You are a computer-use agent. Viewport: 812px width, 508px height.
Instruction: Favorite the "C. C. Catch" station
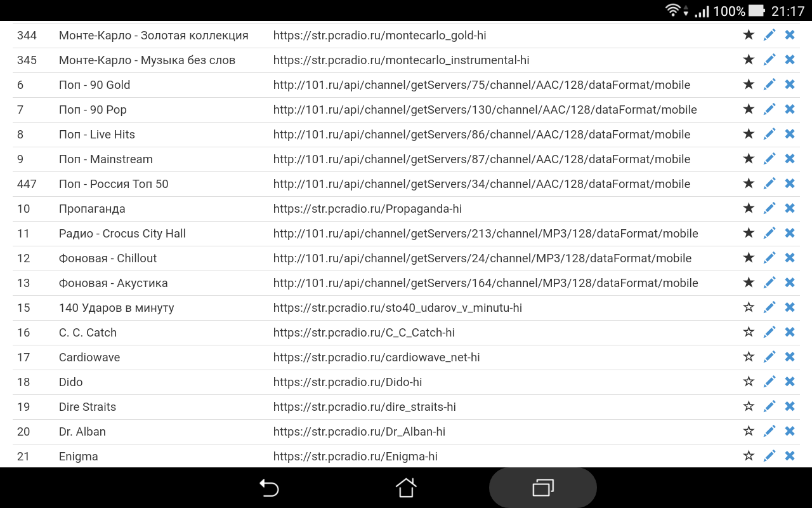point(749,331)
